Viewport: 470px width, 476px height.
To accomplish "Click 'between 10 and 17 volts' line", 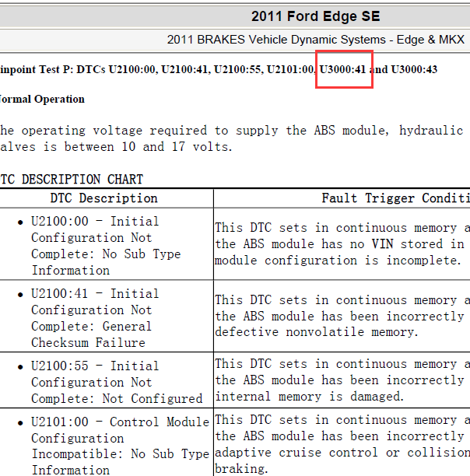I will [x=147, y=147].
